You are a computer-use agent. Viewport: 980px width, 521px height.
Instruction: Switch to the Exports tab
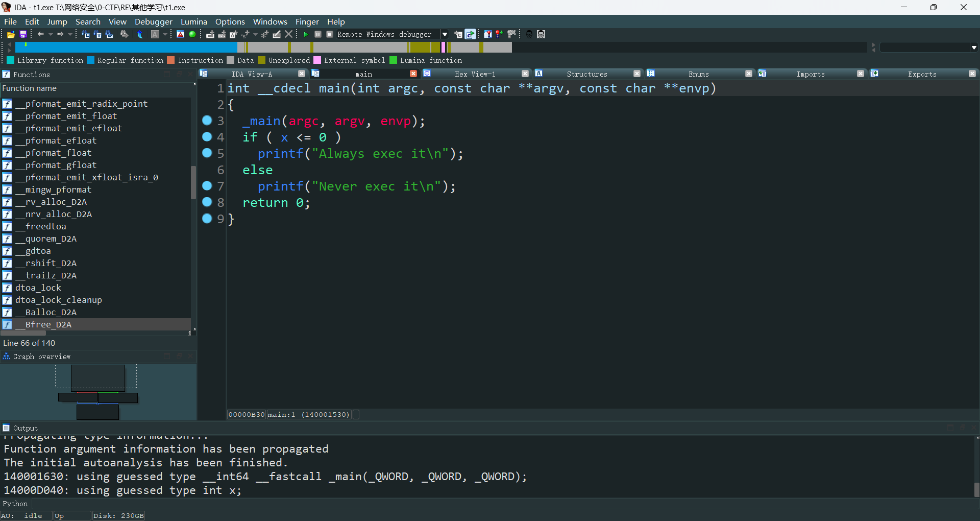pyautogui.click(x=922, y=74)
